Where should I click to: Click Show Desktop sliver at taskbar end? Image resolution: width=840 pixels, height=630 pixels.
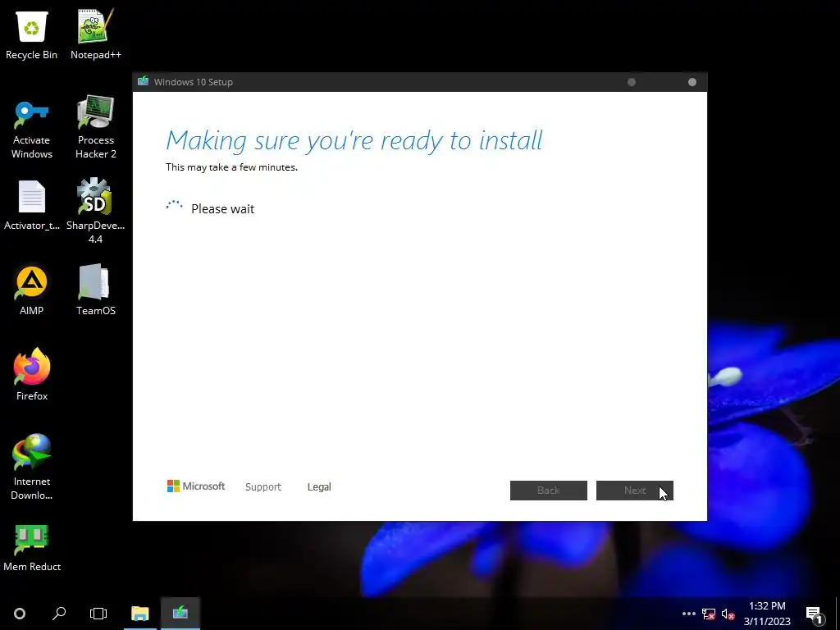click(x=838, y=614)
